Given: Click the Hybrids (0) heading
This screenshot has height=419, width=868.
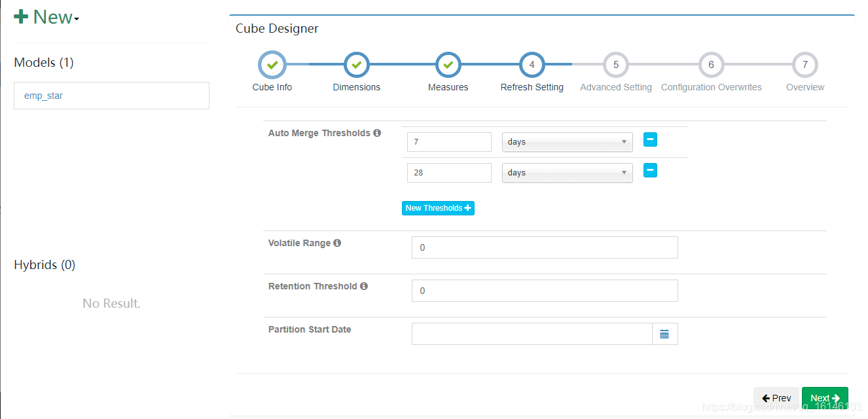Looking at the screenshot, I should (45, 264).
